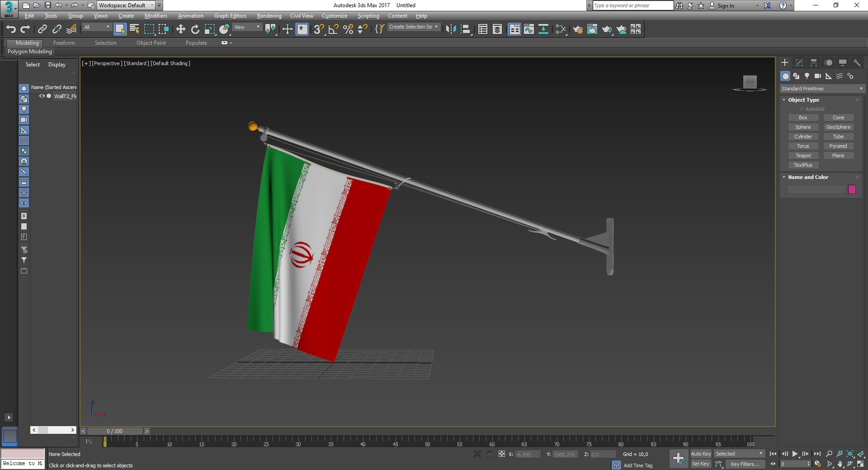The image size is (868, 470).
Task: Select the Move tool in main toolbar
Action: [x=180, y=29]
